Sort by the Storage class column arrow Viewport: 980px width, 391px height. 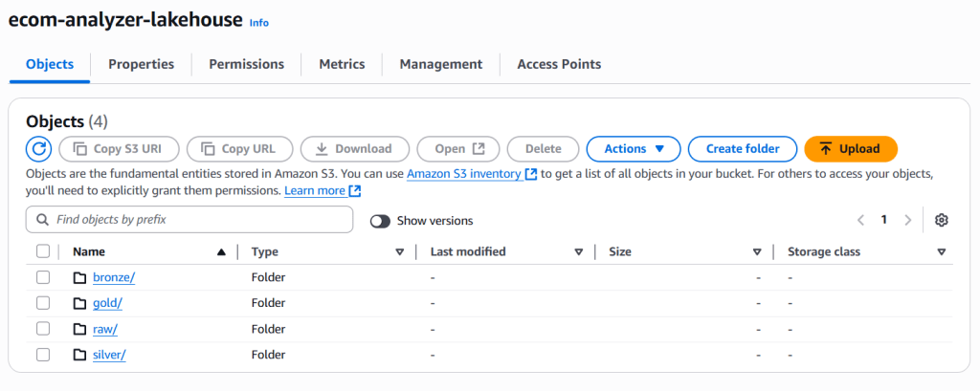point(942,252)
